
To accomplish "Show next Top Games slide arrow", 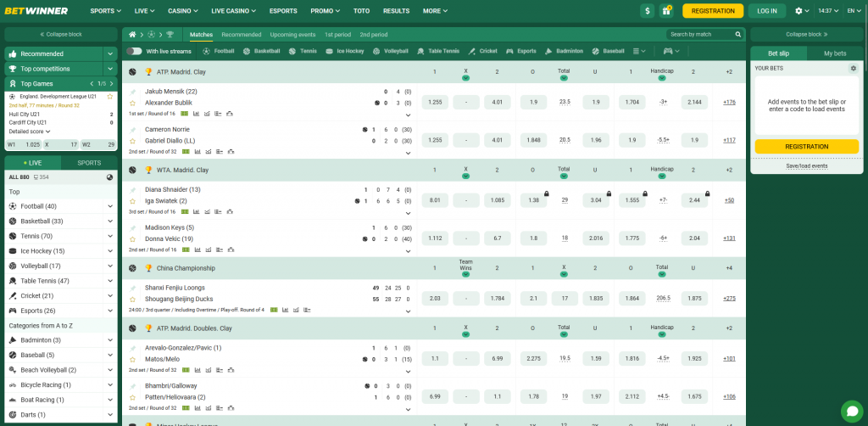I will click(x=112, y=84).
